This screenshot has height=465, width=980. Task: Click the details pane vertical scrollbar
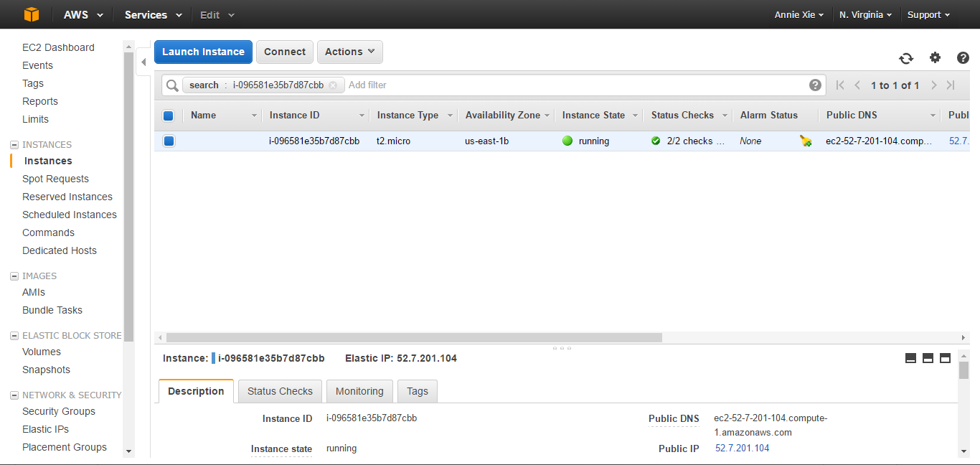point(964,370)
